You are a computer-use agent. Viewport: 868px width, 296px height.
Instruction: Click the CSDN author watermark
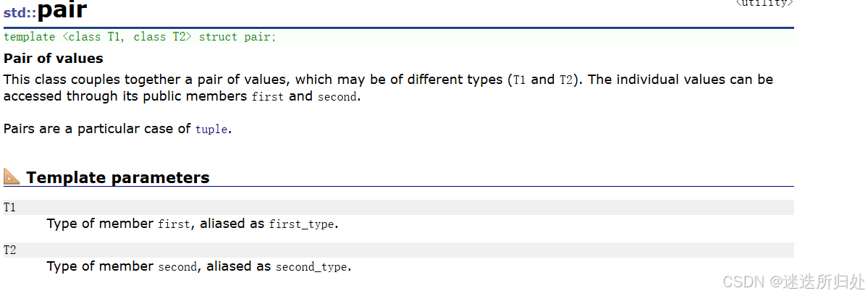point(794,282)
